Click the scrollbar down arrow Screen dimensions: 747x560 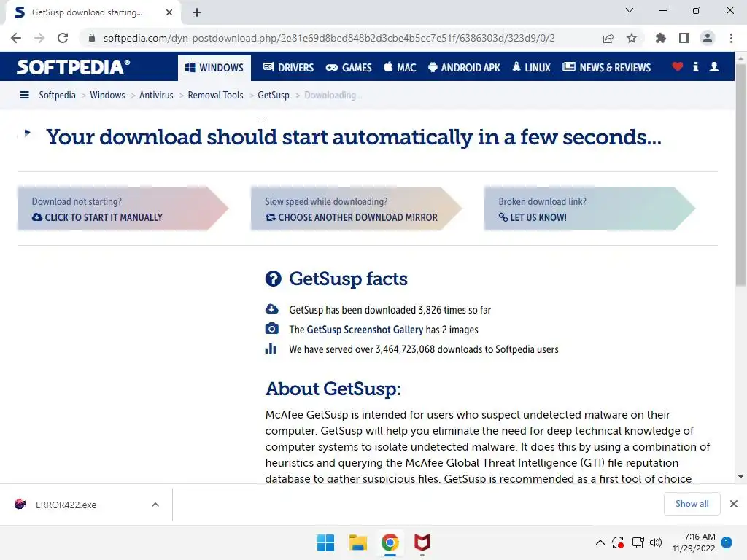click(x=740, y=477)
